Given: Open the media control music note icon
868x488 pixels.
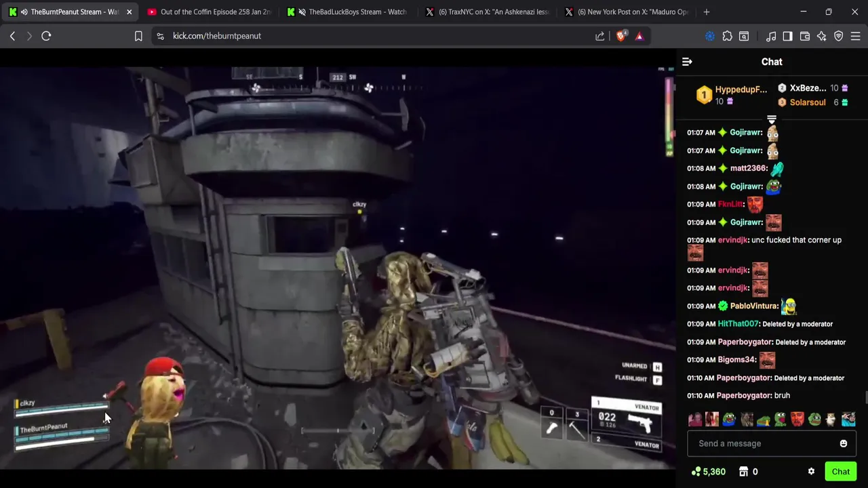Looking at the screenshot, I should (x=771, y=36).
